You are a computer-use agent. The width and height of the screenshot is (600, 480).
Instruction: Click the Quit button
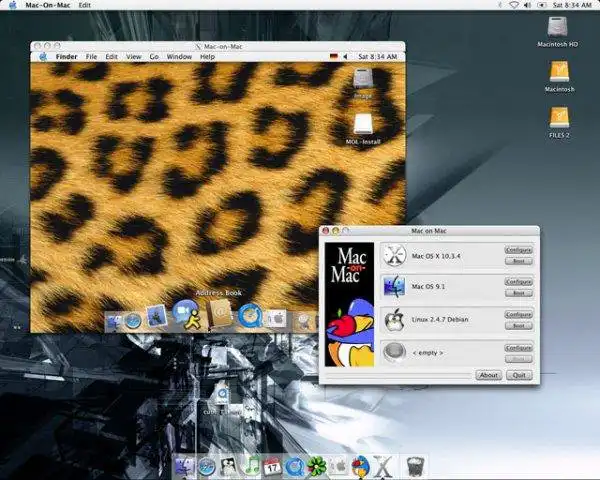[x=519, y=375]
